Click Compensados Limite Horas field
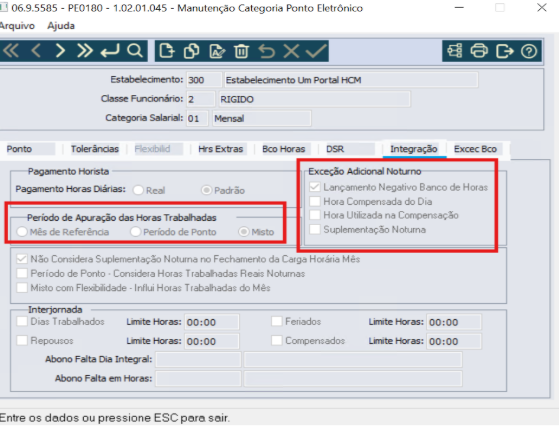Image resolution: width=559 pixels, height=427 pixels. [454, 341]
